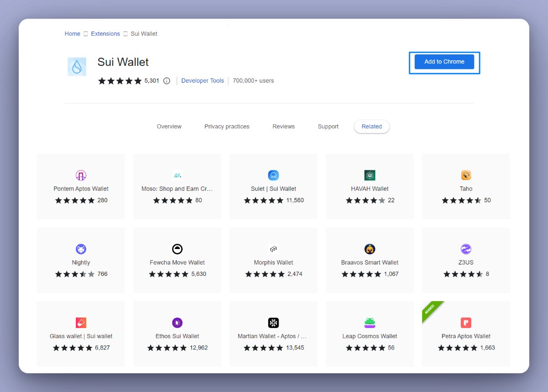548x392 pixels.
Task: Open Suiet | Sui Wallet title
Action: [274, 189]
